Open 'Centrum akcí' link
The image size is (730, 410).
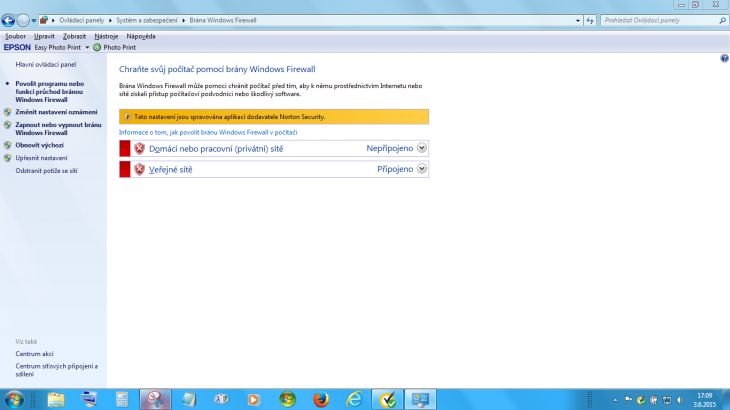[x=34, y=354]
